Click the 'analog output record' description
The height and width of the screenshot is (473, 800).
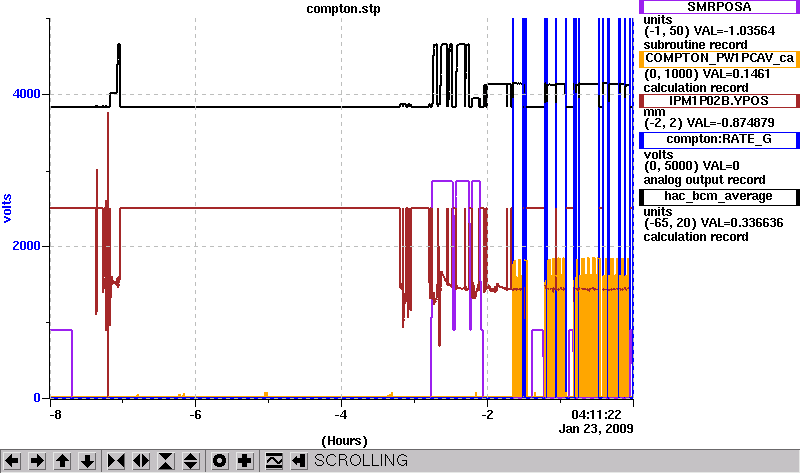click(705, 180)
